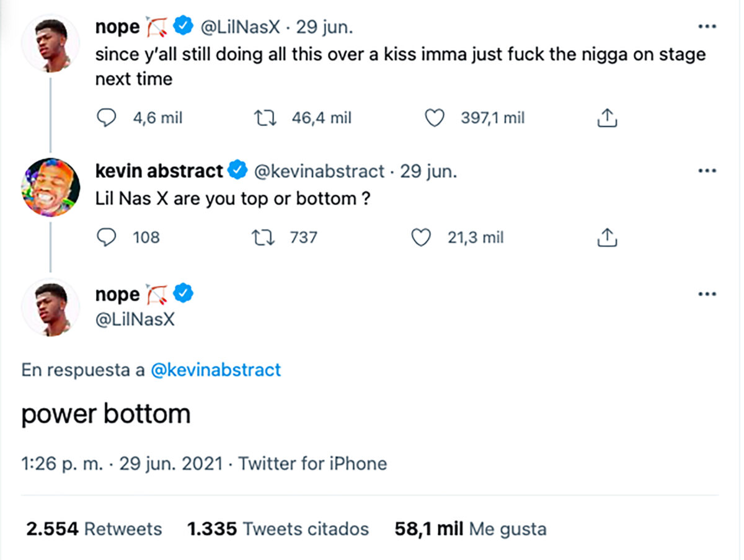Click Lil Nas X's profile avatar on top tweet
The width and height of the screenshot is (744, 560).
click(x=50, y=42)
